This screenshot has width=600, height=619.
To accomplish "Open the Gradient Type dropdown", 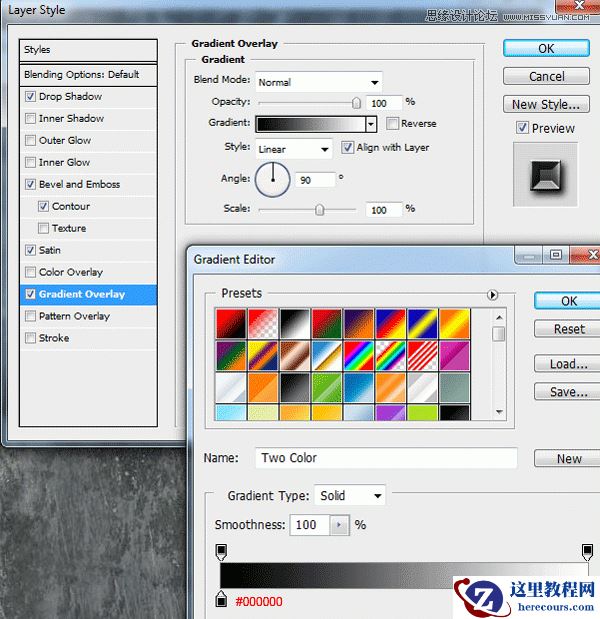I will click(350, 495).
